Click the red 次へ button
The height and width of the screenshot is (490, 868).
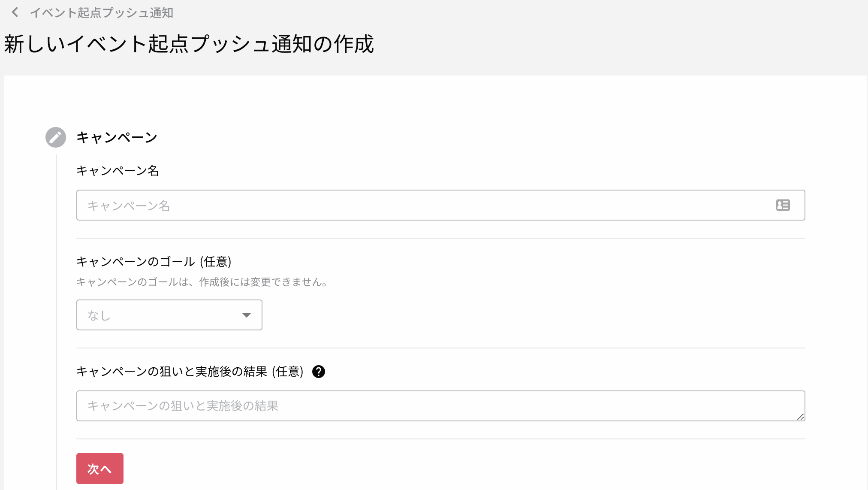[x=100, y=469]
